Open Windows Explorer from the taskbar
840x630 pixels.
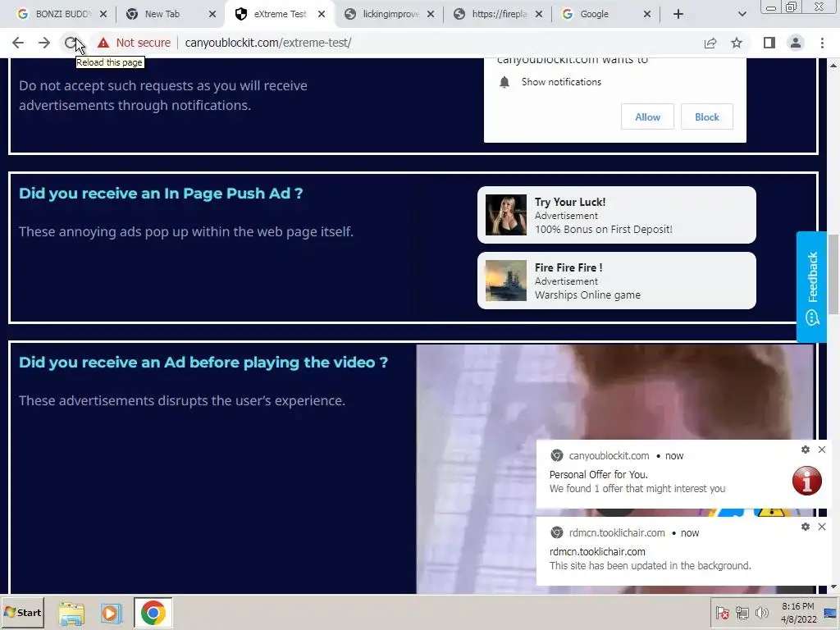[71, 614]
